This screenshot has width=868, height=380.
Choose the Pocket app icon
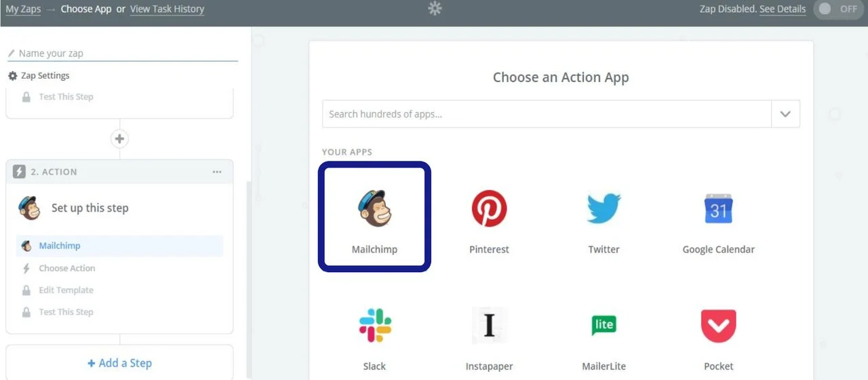click(718, 326)
